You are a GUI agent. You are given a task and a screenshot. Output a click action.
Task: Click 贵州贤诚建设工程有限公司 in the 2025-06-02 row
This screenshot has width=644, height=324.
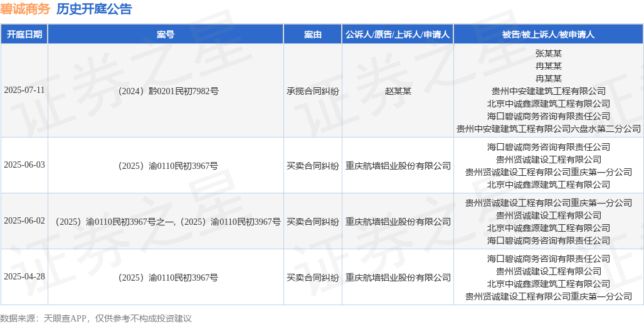(x=548, y=215)
